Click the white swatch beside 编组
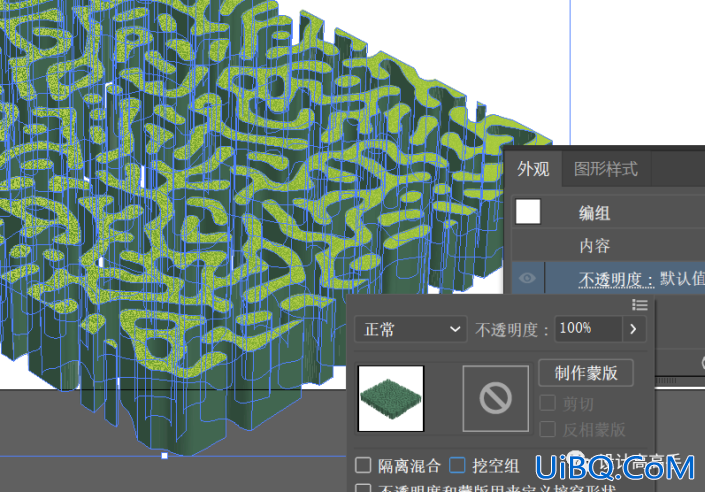This screenshot has height=492, width=705. pyautogui.click(x=528, y=211)
